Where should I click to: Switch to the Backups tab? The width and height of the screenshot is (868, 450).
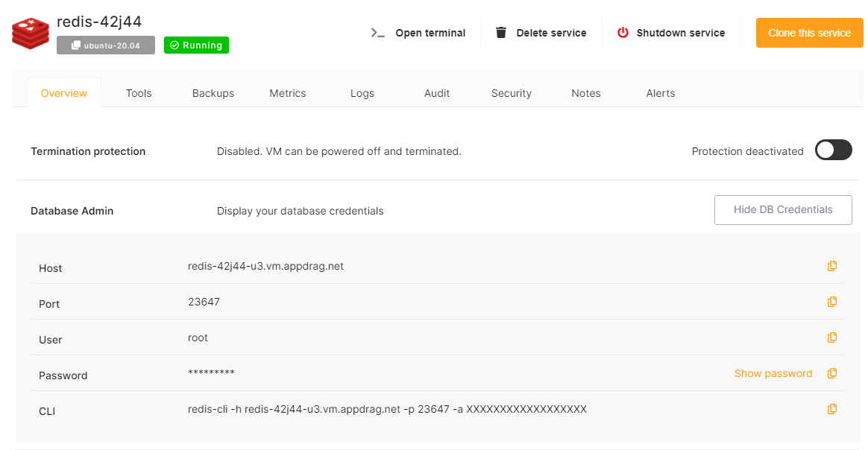[x=213, y=93]
